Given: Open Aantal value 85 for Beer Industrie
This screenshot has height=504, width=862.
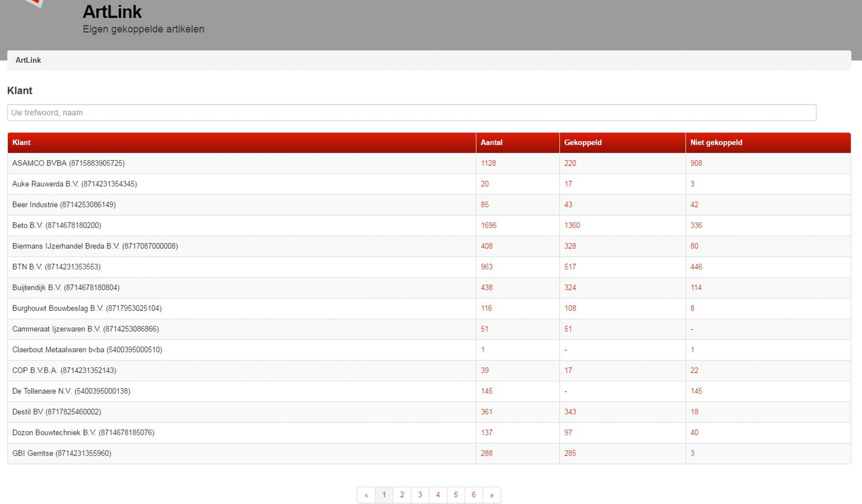Looking at the screenshot, I should coord(485,205).
